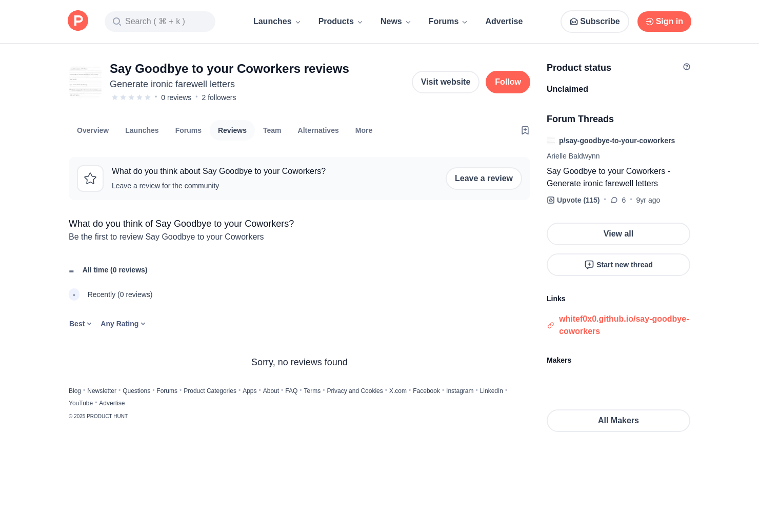Click the help icon beside Product status

687,67
